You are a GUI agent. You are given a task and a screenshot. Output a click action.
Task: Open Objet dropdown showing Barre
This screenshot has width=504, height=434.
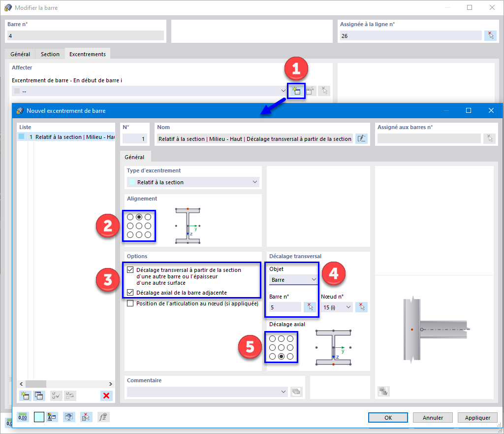tap(293, 280)
